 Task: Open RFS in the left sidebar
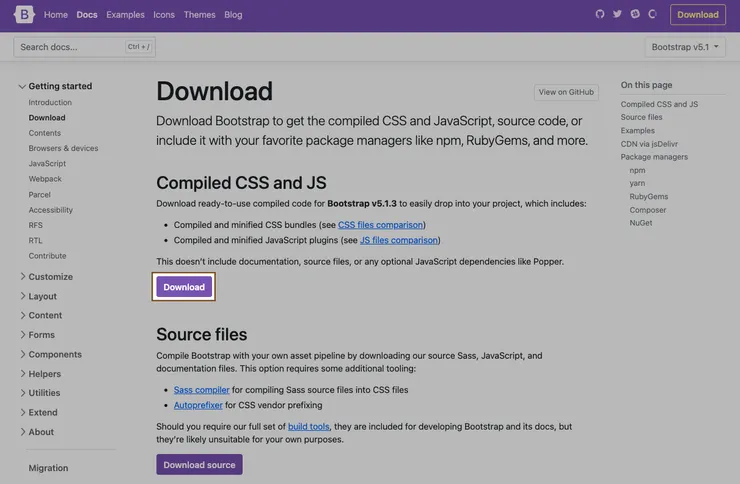35,225
